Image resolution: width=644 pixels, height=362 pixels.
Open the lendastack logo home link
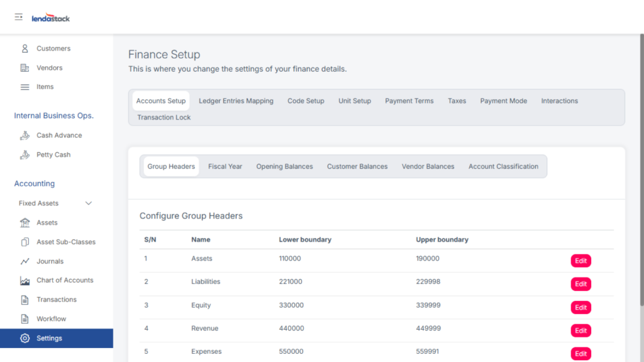pyautogui.click(x=51, y=18)
